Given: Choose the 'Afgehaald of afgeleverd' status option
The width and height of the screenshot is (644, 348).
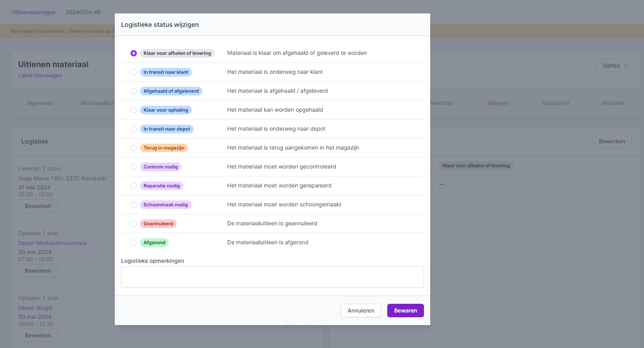Looking at the screenshot, I should 134,91.
